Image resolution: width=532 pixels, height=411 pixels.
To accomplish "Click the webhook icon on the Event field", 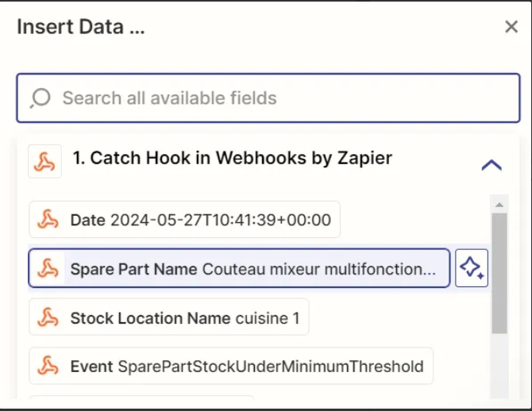I will tap(48, 366).
